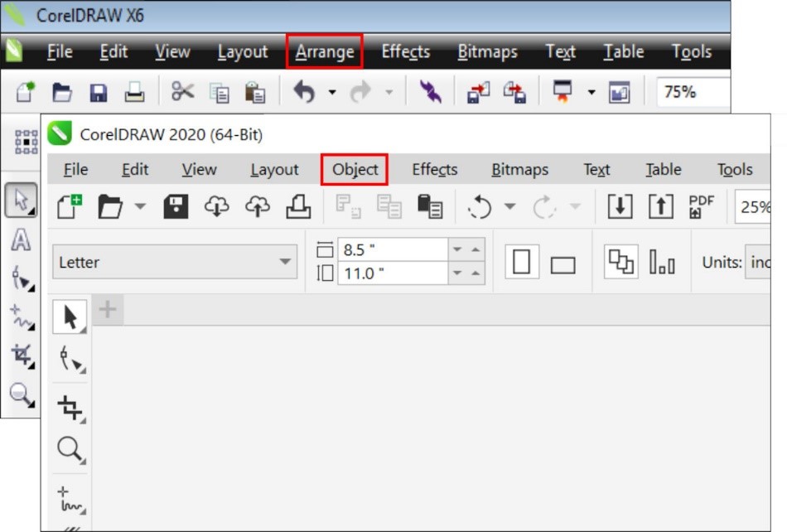Click Publish to PDF icon in 2020
Screen dimensions: 787x532
click(701, 206)
